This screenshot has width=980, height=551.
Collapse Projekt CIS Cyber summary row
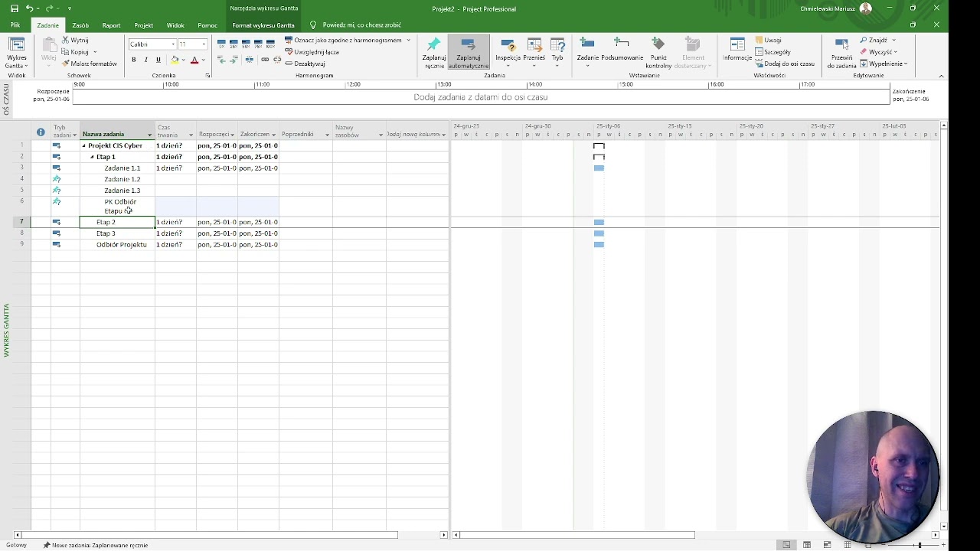pos(84,145)
